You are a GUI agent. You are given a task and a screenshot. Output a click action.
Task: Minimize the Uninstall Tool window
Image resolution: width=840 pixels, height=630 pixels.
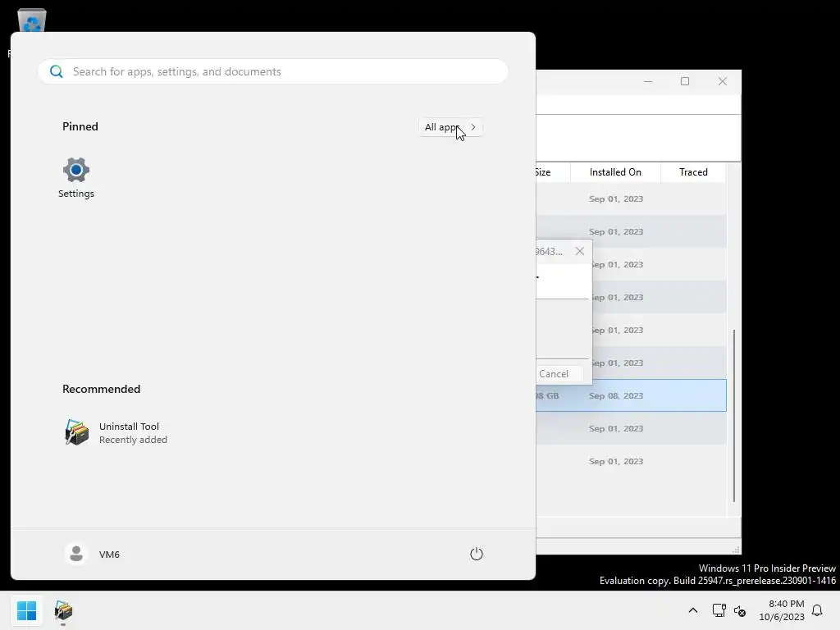[x=648, y=81]
